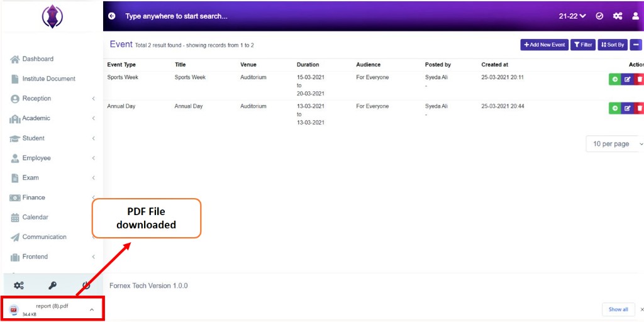This screenshot has height=322, width=644.
Task: Click the Annual Day title cell
Action: point(189,106)
